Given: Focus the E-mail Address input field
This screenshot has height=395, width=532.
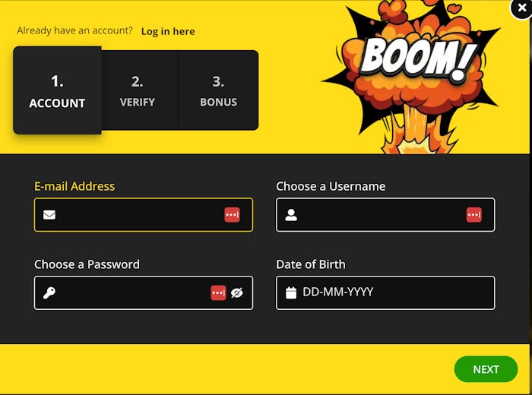Looking at the screenshot, I should coord(137,215).
